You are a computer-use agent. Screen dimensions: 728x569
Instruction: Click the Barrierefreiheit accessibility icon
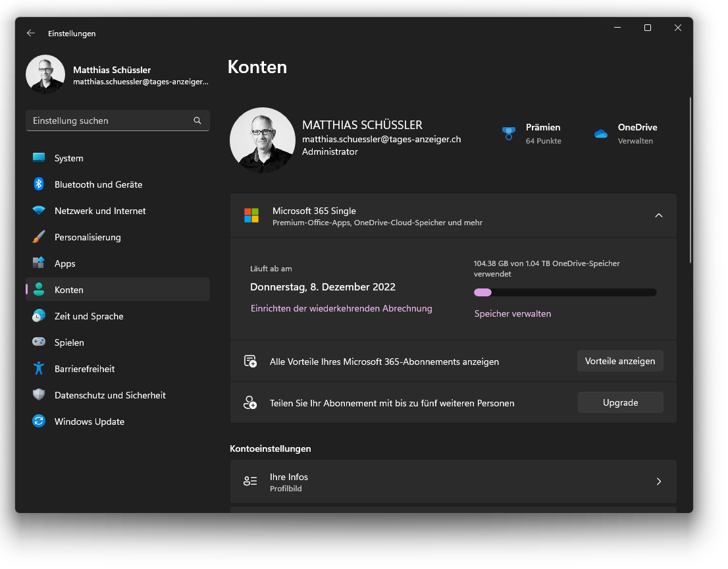click(39, 368)
